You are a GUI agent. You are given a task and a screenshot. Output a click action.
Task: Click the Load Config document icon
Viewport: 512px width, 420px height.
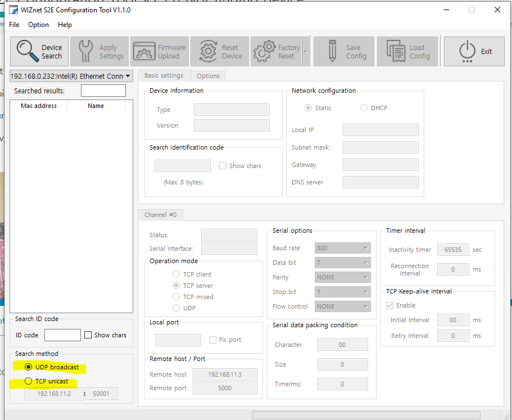click(396, 51)
